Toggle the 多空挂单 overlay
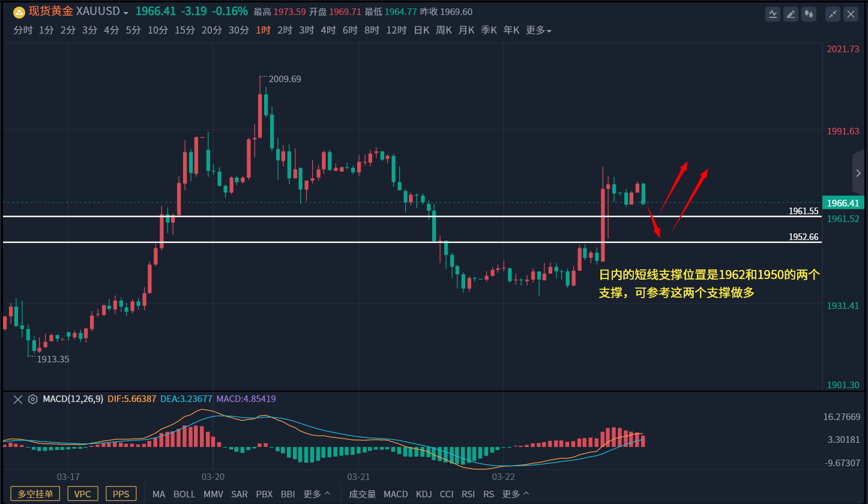The width and height of the screenshot is (868, 504). coord(35,494)
